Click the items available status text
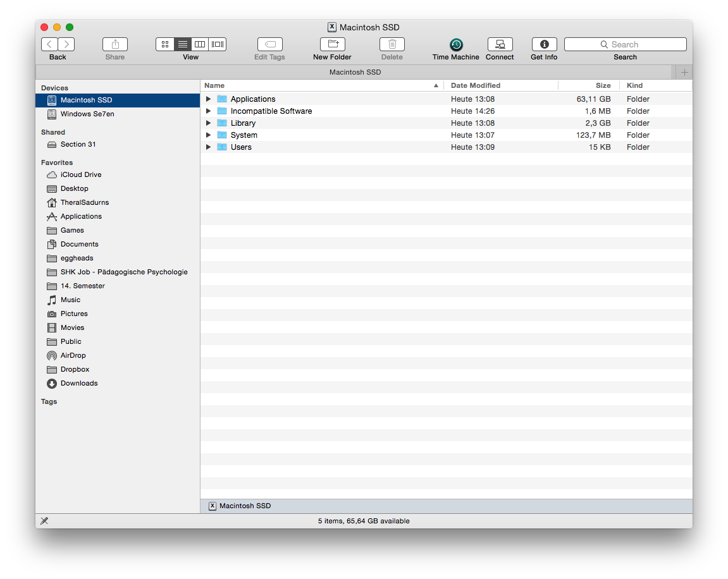Image resolution: width=728 pixels, height=579 pixels. click(x=364, y=521)
